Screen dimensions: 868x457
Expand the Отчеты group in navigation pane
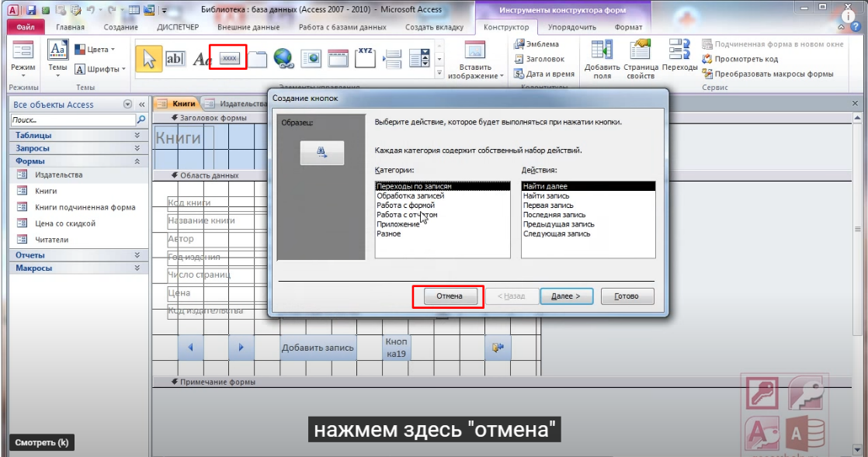(78, 254)
